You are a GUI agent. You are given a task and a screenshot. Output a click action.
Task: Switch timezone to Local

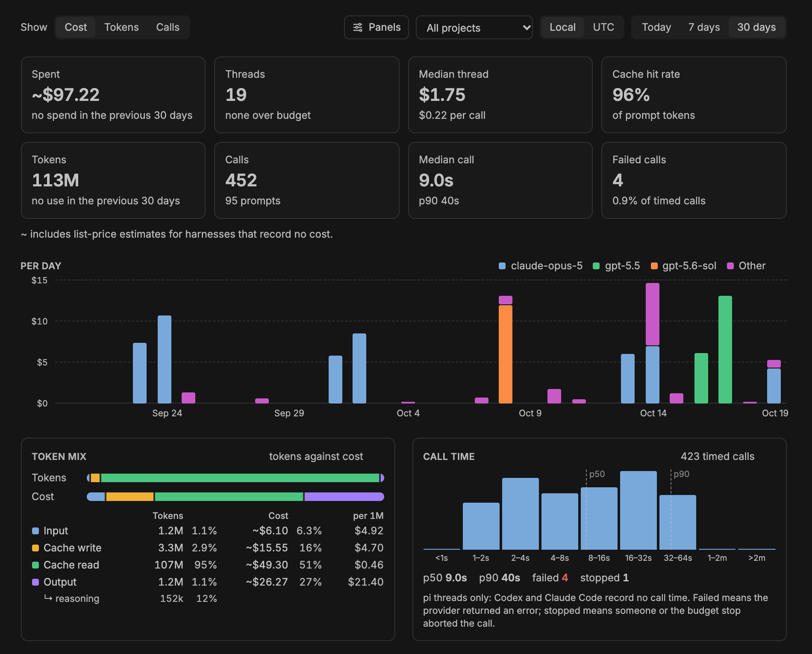coord(562,27)
